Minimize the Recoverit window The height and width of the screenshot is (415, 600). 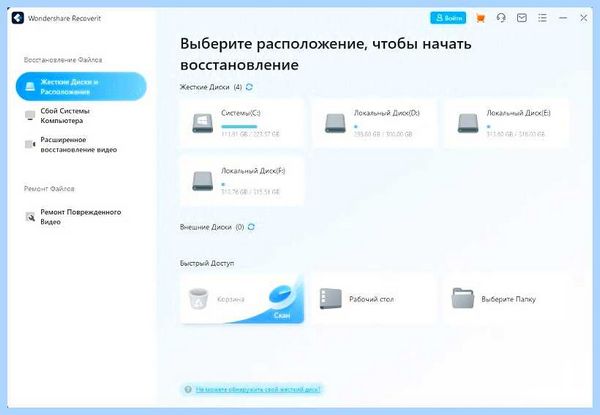(x=562, y=18)
